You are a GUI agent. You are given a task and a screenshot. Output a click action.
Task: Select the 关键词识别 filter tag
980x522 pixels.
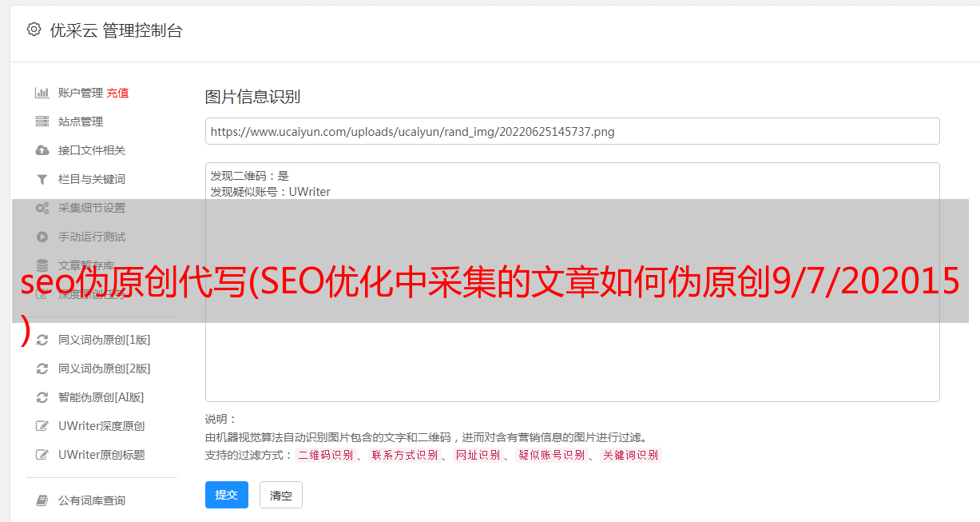pos(631,455)
